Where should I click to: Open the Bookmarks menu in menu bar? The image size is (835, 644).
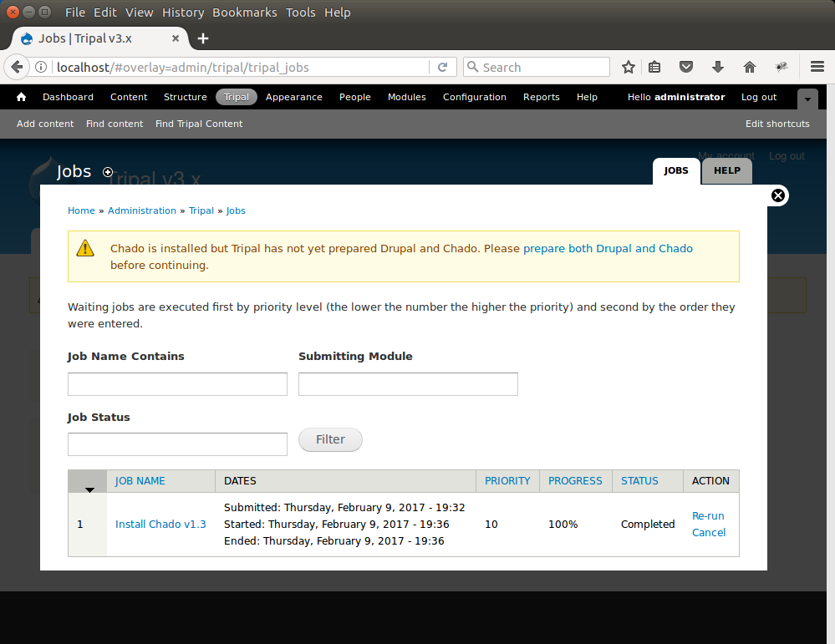244,13
